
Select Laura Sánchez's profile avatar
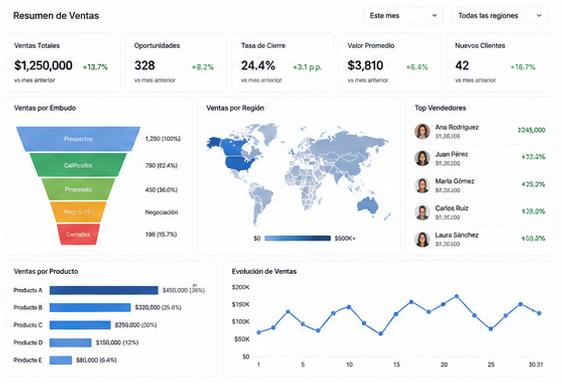point(422,240)
